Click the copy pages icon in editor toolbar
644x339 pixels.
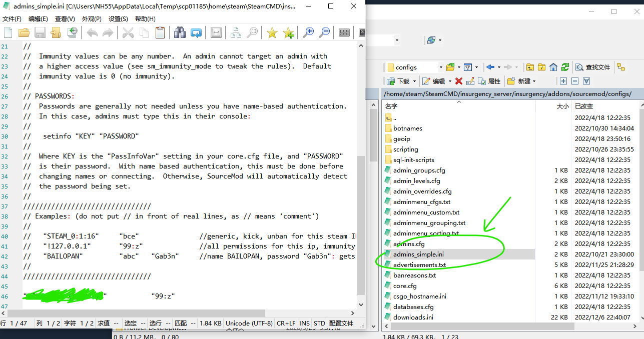pyautogui.click(x=144, y=33)
